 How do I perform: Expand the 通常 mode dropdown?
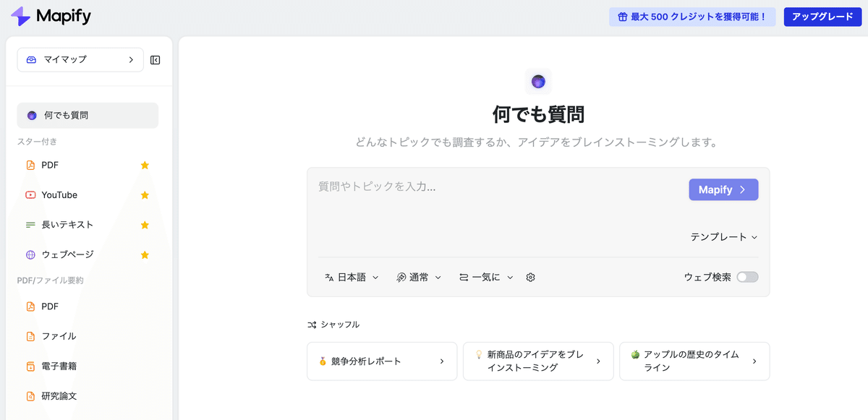(419, 277)
